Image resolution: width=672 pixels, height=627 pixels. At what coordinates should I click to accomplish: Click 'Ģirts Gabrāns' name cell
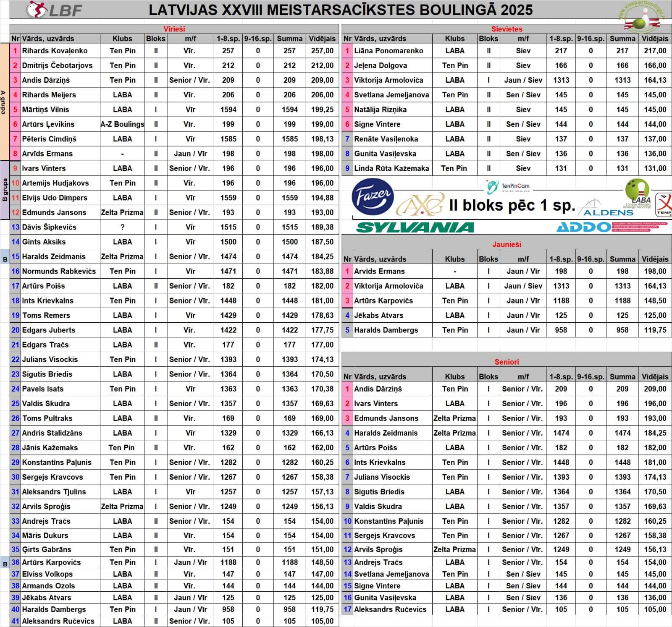pyautogui.click(x=61, y=549)
